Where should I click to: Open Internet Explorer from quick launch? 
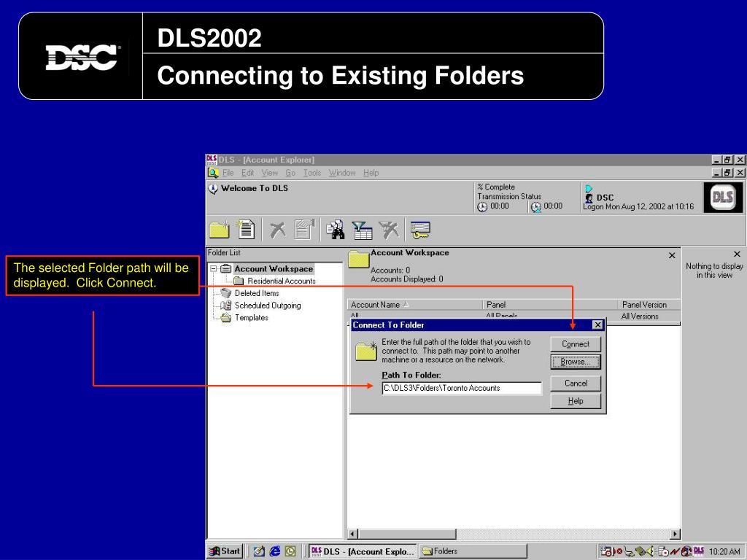pyautogui.click(x=275, y=551)
